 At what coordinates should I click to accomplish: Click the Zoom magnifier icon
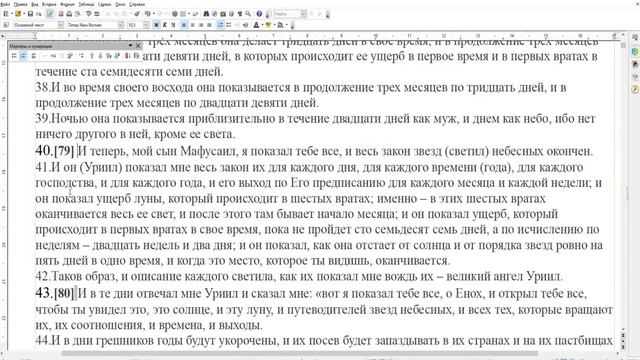(248, 14)
